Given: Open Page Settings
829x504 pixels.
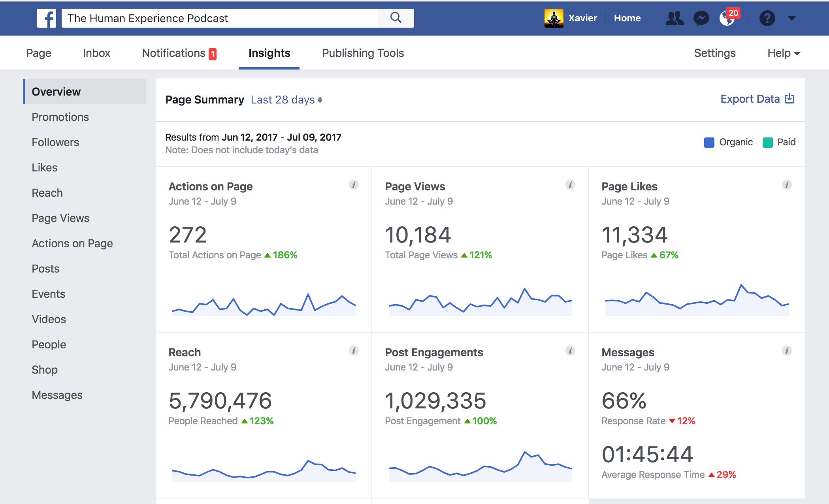Looking at the screenshot, I should tap(715, 53).
